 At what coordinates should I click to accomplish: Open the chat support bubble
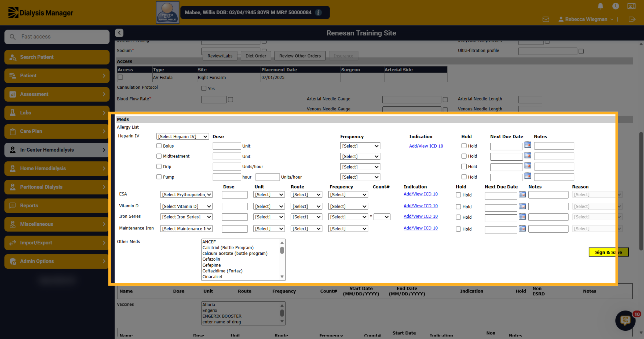[x=625, y=320]
